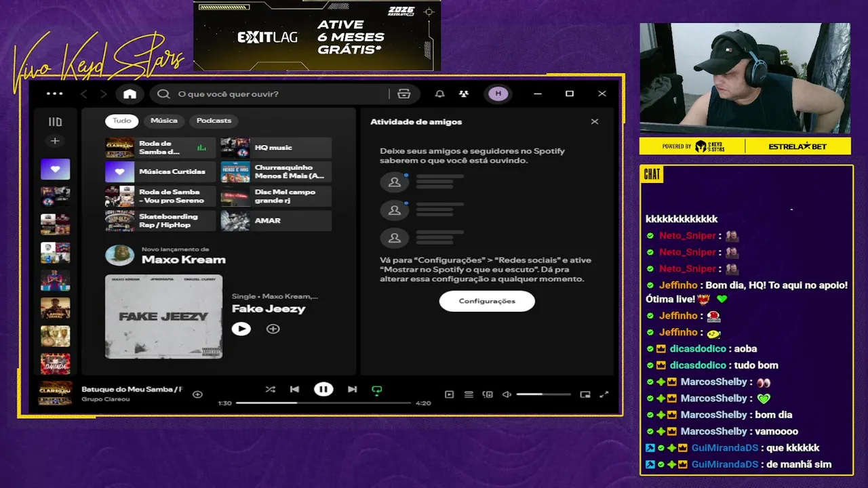
Task: Open the currently playing Roda de Samba card
Action: (x=160, y=148)
